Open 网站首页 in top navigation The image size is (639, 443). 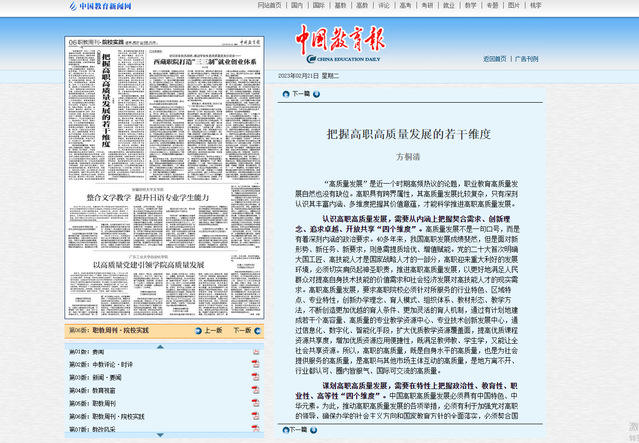pyautogui.click(x=269, y=6)
